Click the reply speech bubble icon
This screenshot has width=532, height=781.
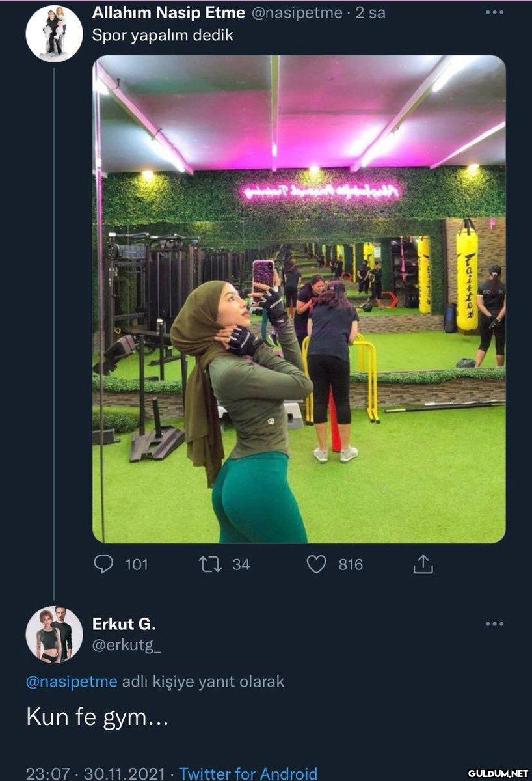click(x=103, y=564)
